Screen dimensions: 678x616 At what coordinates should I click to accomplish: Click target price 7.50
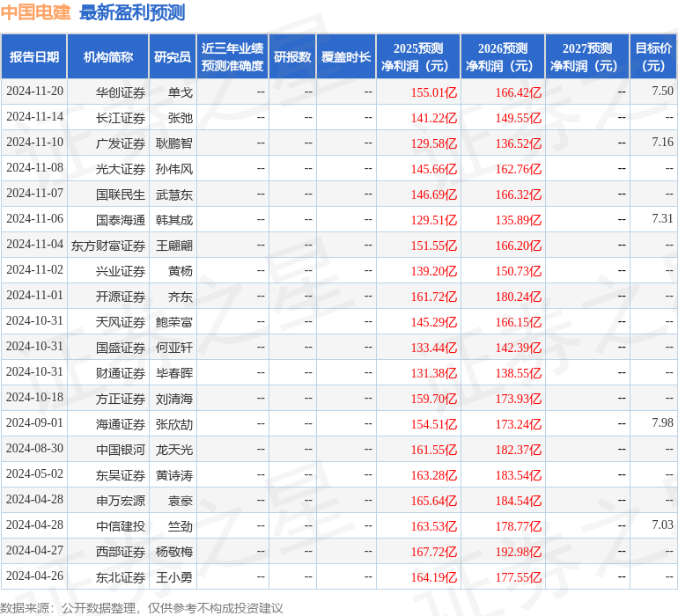pos(662,92)
